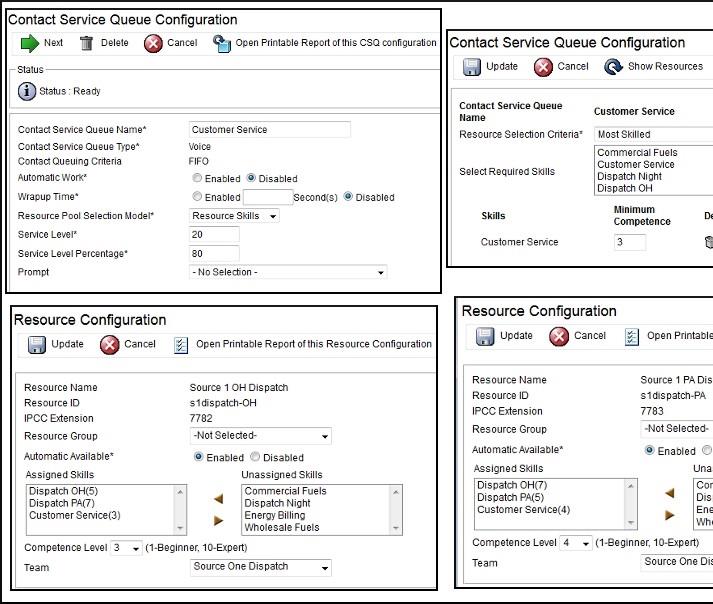Click delete trash icon for Customer Service skill
This screenshot has height=604, width=713.
709,242
